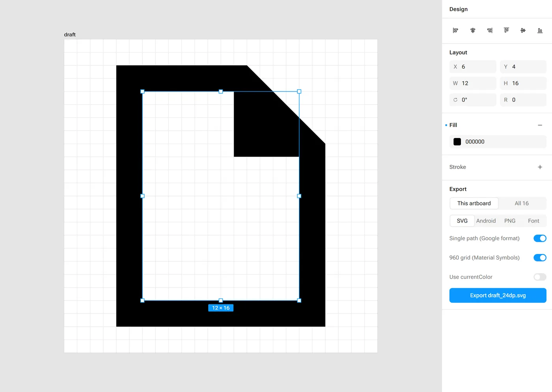The height and width of the screenshot is (392, 552).
Task: Toggle Single path (Google format) switch
Action: [x=540, y=238]
